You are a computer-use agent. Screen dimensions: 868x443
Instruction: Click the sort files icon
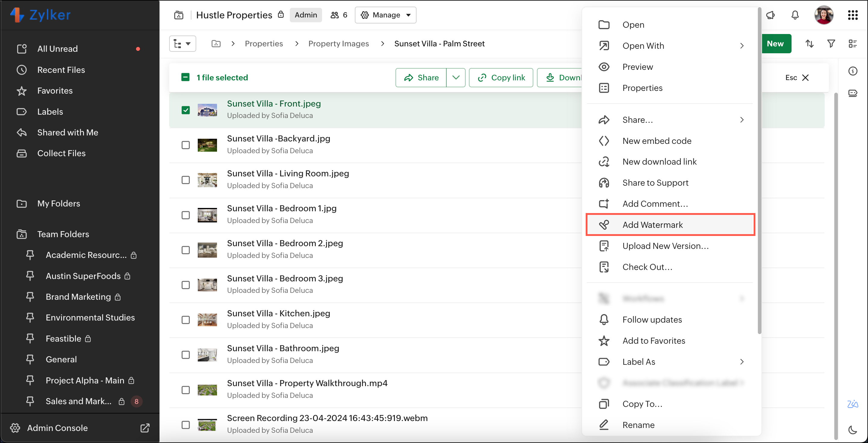tap(809, 43)
